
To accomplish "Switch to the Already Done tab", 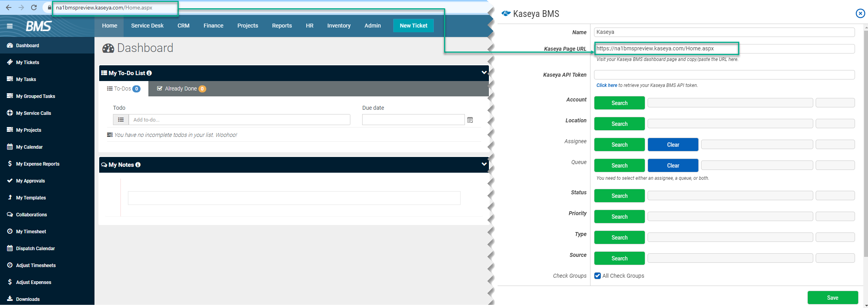I will click(181, 89).
